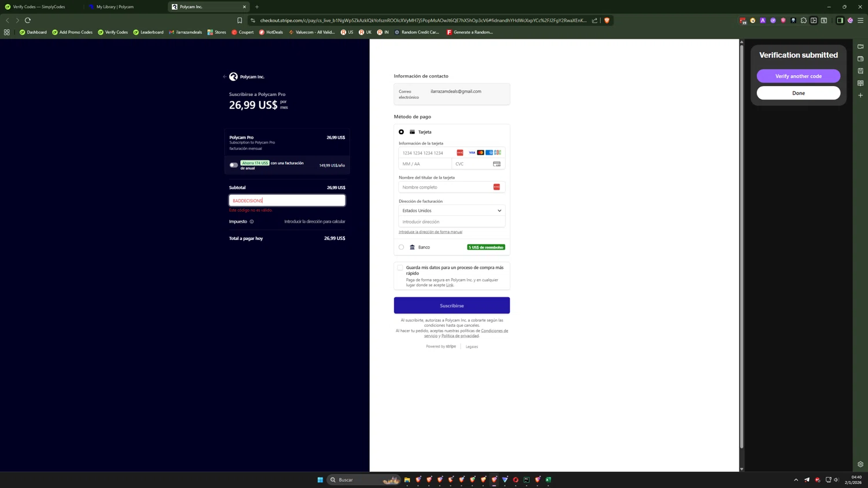The width and height of the screenshot is (868, 488).
Task: Open PyCharm from the taskbar
Action: [x=527, y=479]
